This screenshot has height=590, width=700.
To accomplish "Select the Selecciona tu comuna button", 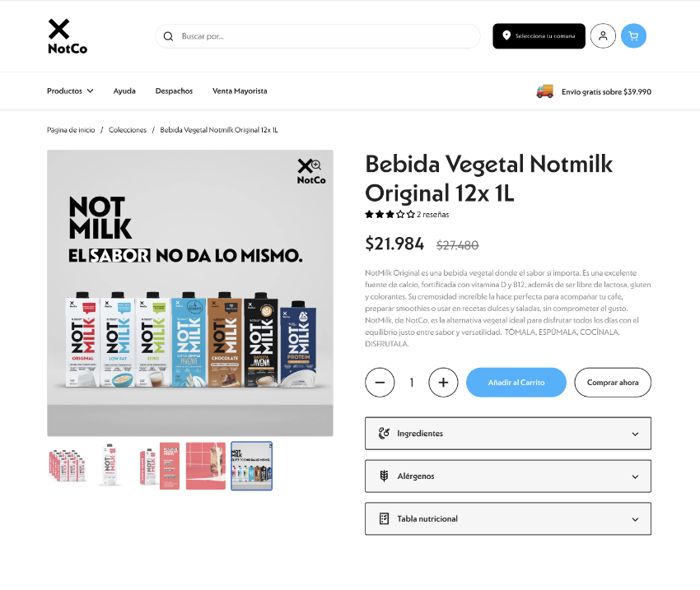I will [x=539, y=36].
